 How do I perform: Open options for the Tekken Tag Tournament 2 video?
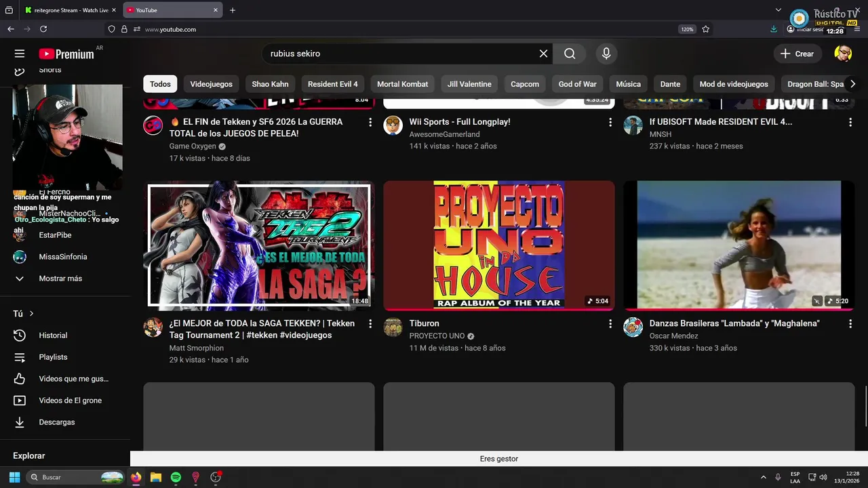click(x=370, y=324)
